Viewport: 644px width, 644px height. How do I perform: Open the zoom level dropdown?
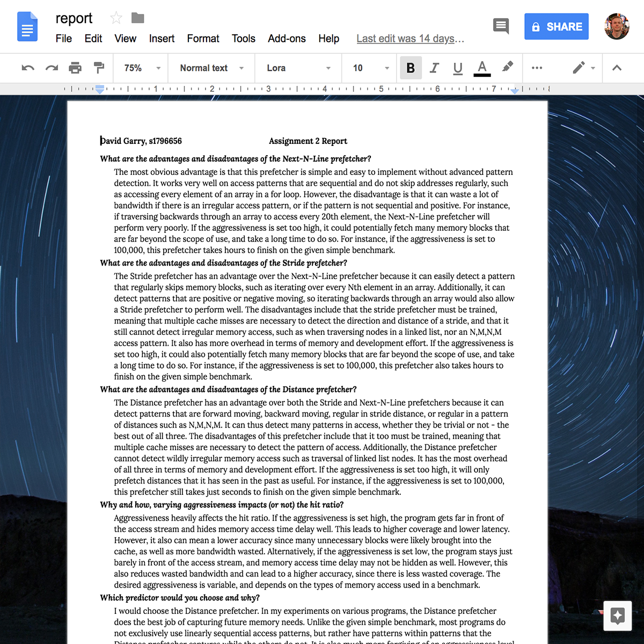[x=140, y=68]
